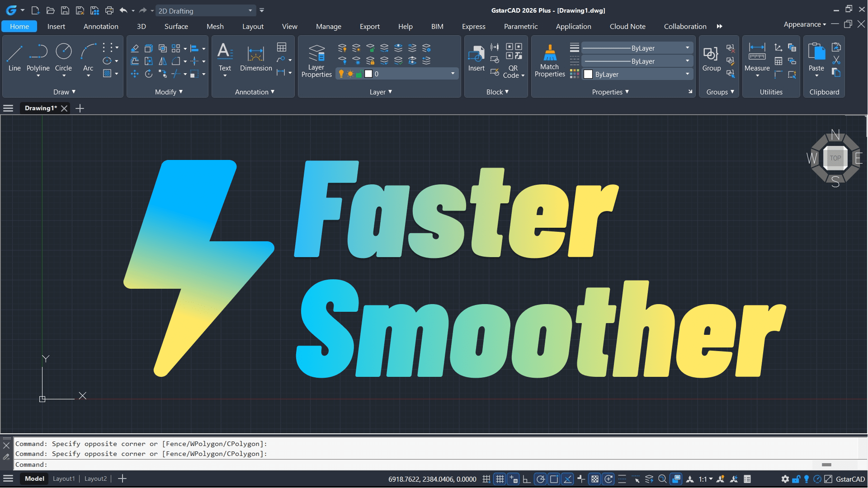Toggle polar tracking in status bar
This screenshot has height=488, width=868.
pyautogui.click(x=540, y=479)
